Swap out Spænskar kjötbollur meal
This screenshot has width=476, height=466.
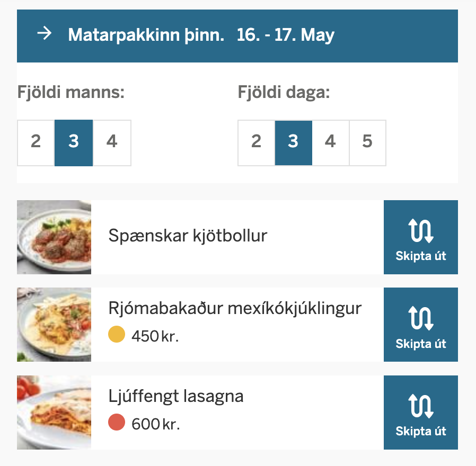420,237
